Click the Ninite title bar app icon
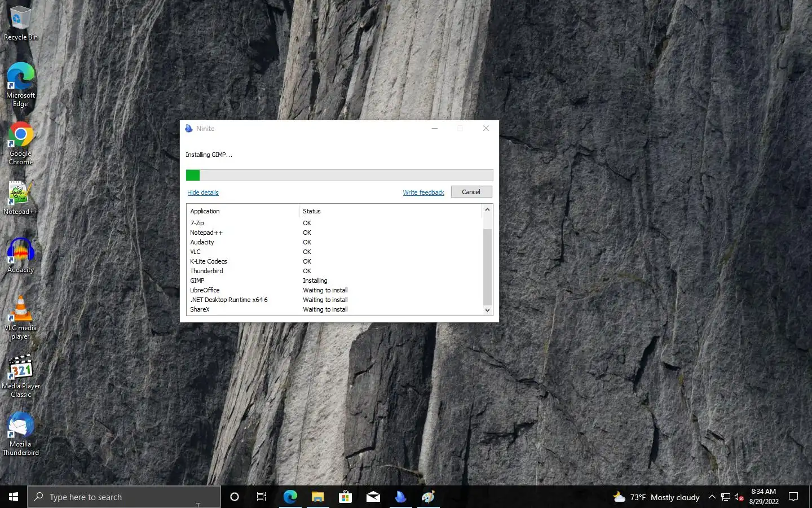The height and width of the screenshot is (508, 812). tap(189, 129)
